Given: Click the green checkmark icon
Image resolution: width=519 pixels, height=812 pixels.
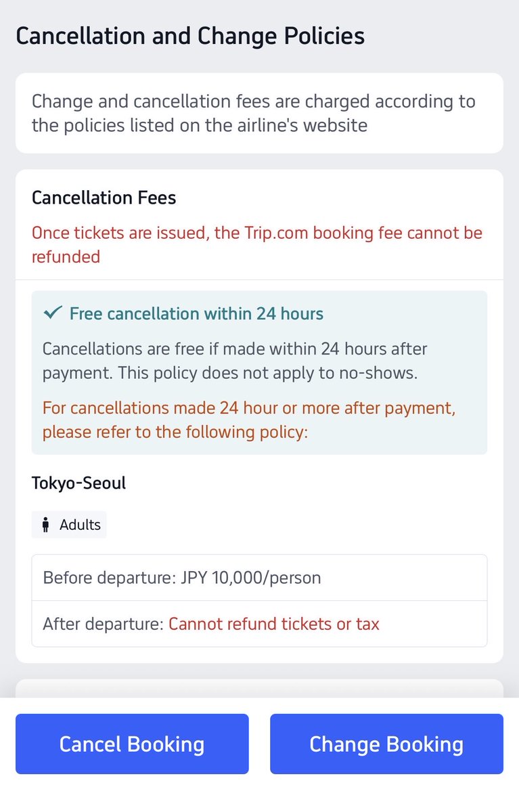Looking at the screenshot, I should [52, 313].
